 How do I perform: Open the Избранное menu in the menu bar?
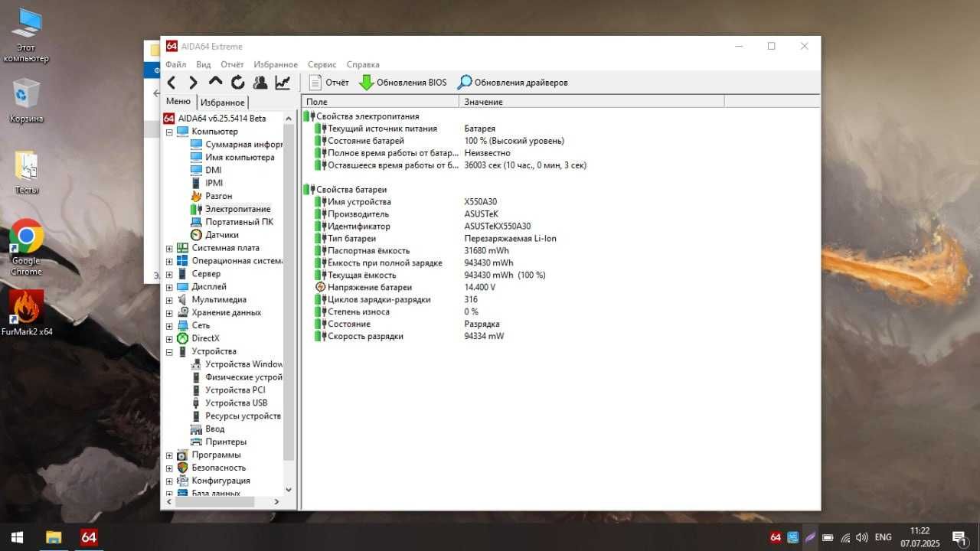[x=276, y=65]
